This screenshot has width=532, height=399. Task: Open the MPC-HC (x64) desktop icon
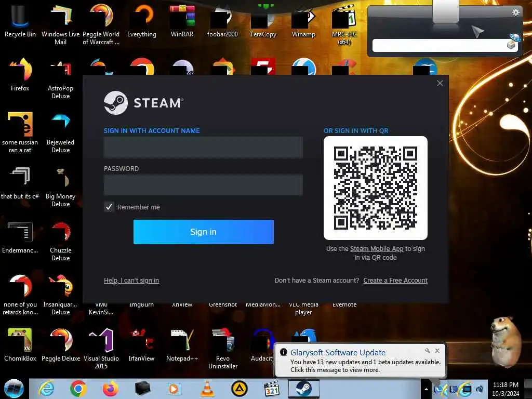tap(344, 24)
